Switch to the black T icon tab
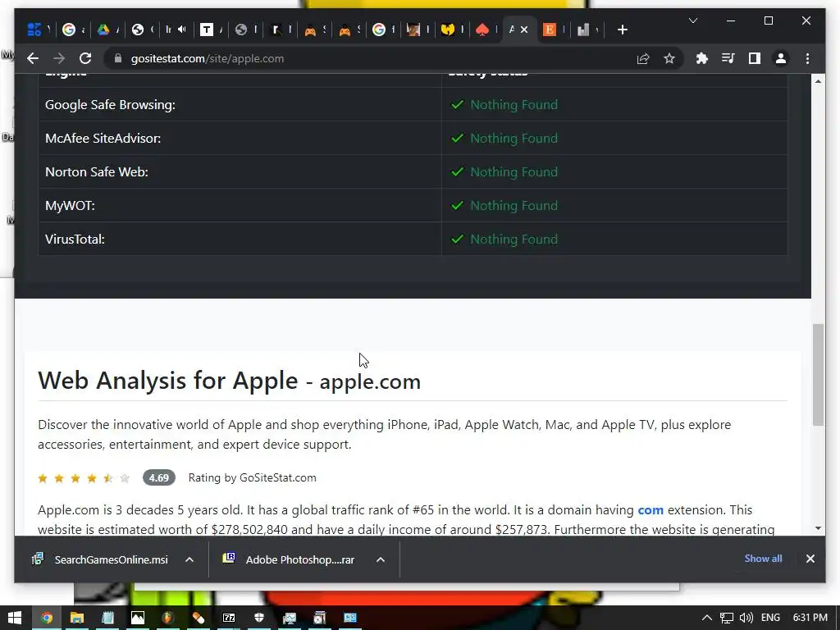The height and width of the screenshot is (630, 840). 211,30
